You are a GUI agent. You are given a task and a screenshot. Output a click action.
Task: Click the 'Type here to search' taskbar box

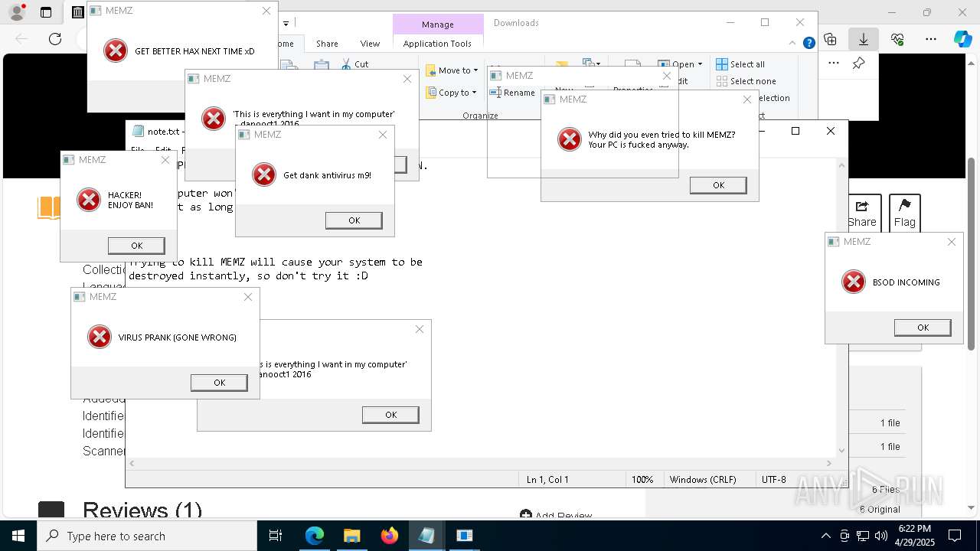tap(147, 536)
